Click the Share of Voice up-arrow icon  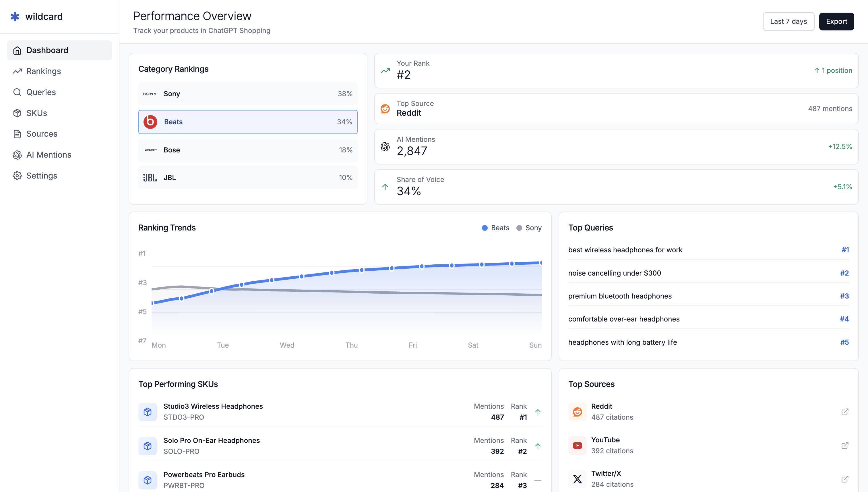pyautogui.click(x=385, y=187)
